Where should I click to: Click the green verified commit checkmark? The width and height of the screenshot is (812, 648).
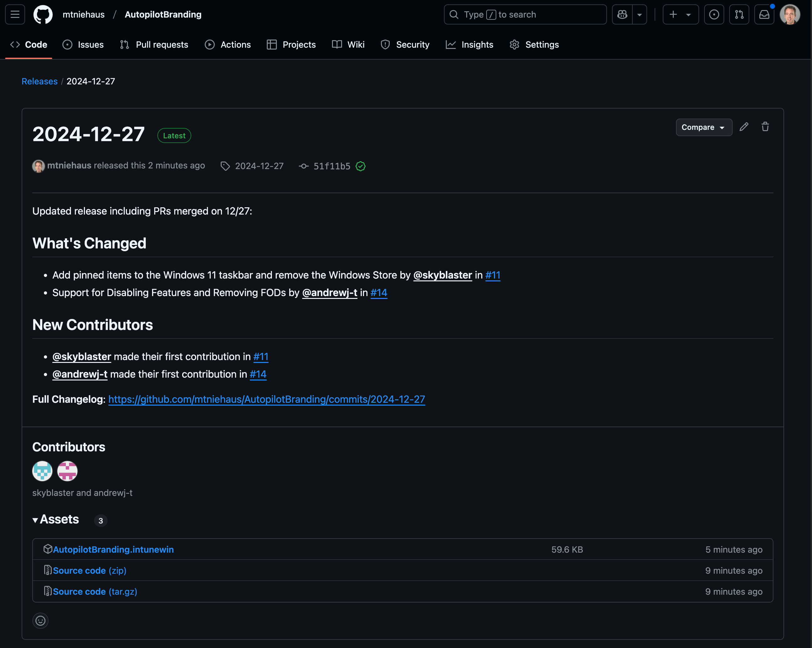(361, 166)
